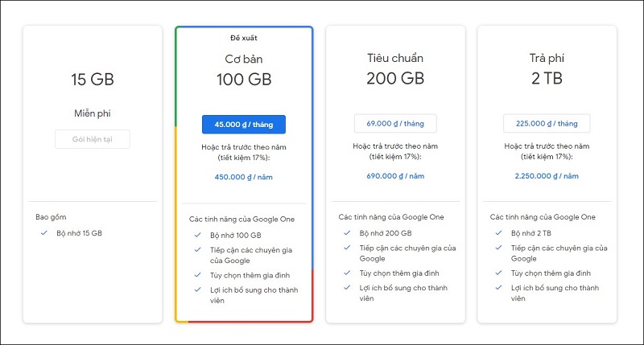Click the 15 GB Miễn phí plan card title
This screenshot has width=644, height=345.
pyautogui.click(x=93, y=80)
